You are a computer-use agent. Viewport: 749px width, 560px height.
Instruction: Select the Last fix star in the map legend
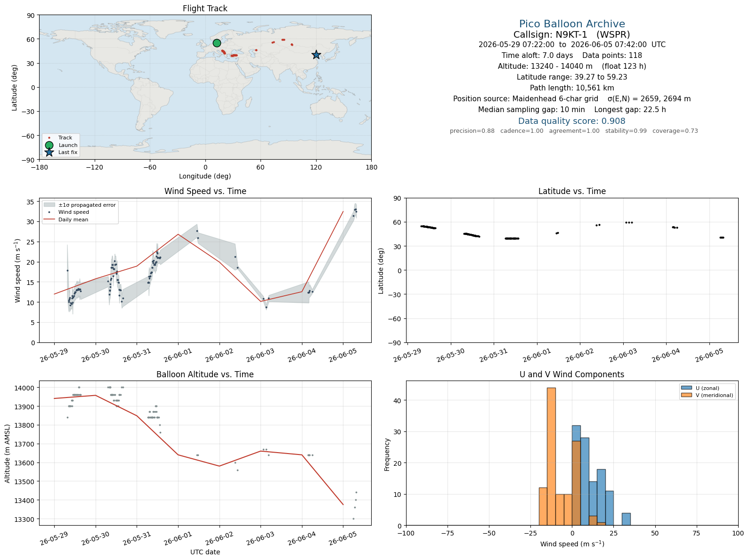(49, 152)
